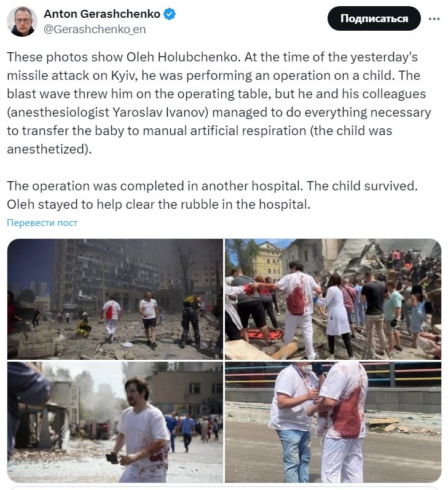Open the @Gerashchenko_en handle link

(95, 29)
